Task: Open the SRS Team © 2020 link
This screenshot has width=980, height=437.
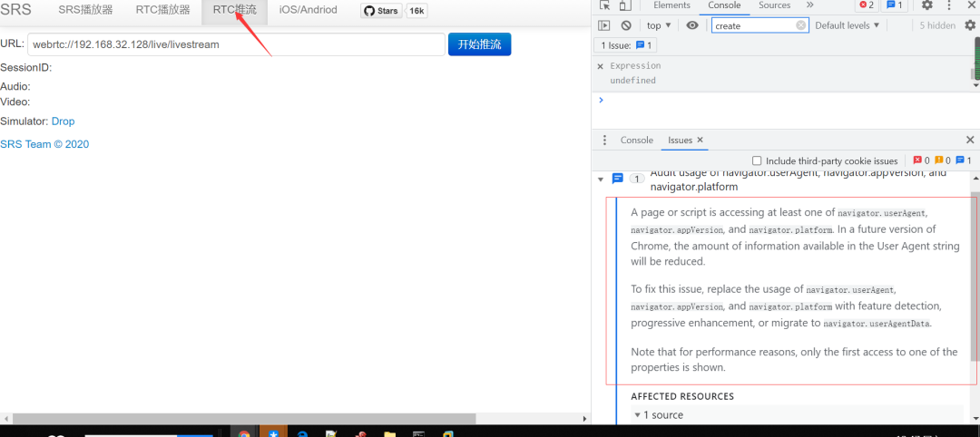Action: tap(44, 144)
